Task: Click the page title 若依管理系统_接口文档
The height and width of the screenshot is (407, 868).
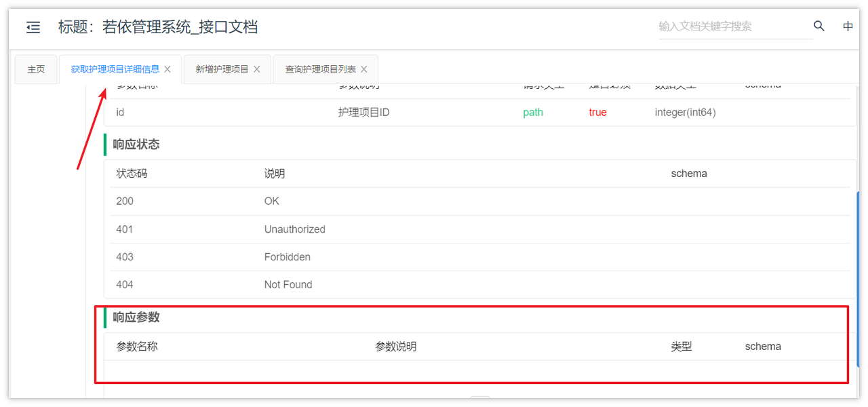Action: click(180, 27)
